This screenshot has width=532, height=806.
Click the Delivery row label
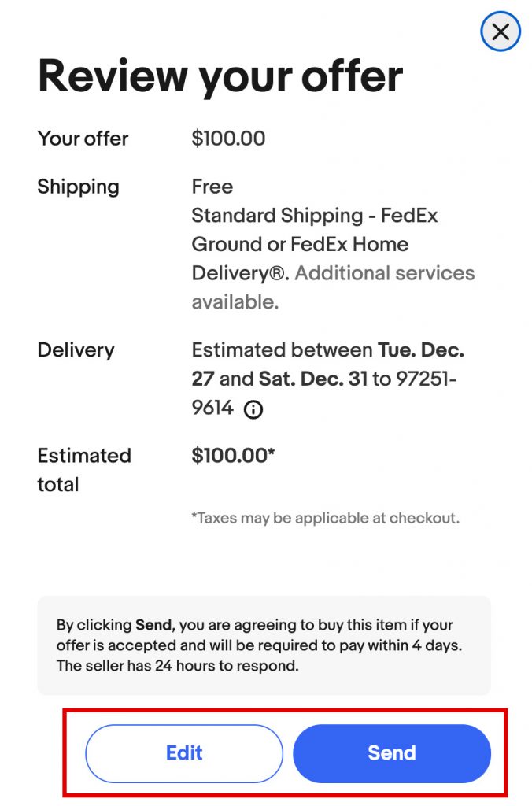[76, 349]
